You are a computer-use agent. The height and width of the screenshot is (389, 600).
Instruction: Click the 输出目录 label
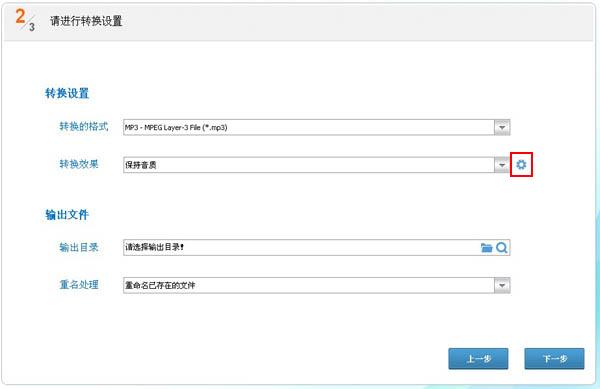coord(79,247)
